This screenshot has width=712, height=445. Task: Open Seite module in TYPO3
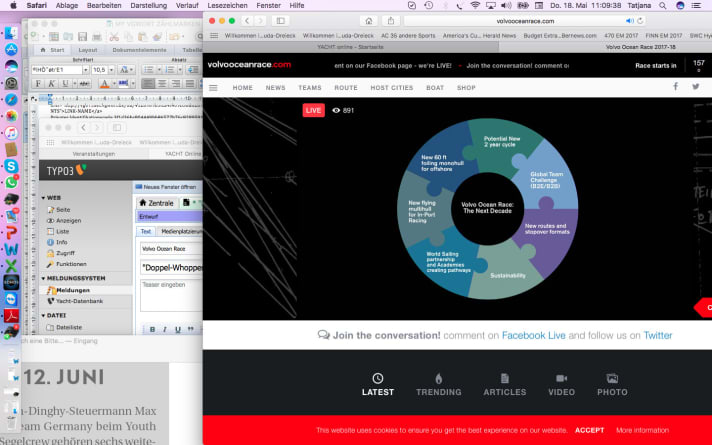59,210
